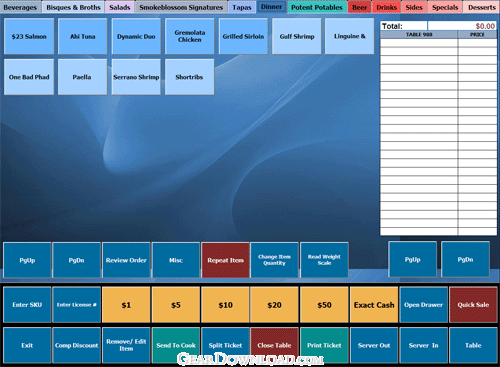The width and height of the screenshot is (500, 367).
Task: Click the Server Out button
Action: 374,345
